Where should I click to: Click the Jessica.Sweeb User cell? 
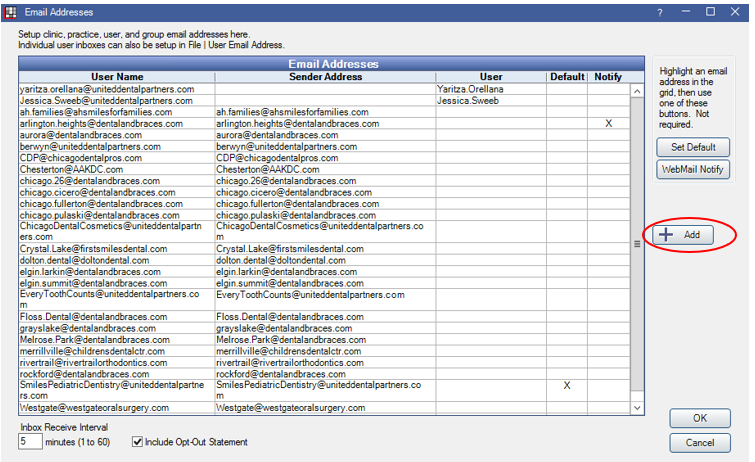[x=491, y=101]
